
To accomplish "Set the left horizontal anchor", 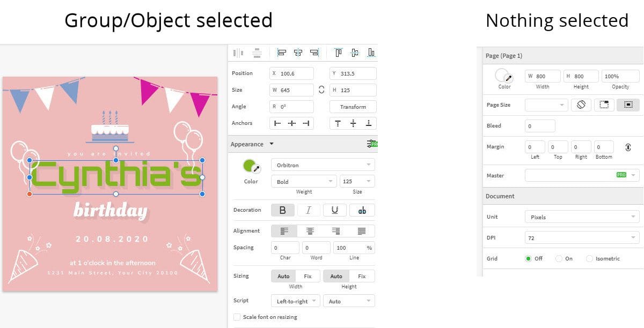I will pos(278,123).
